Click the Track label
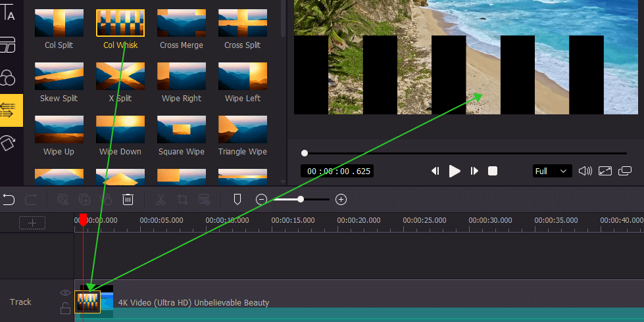 point(20,302)
